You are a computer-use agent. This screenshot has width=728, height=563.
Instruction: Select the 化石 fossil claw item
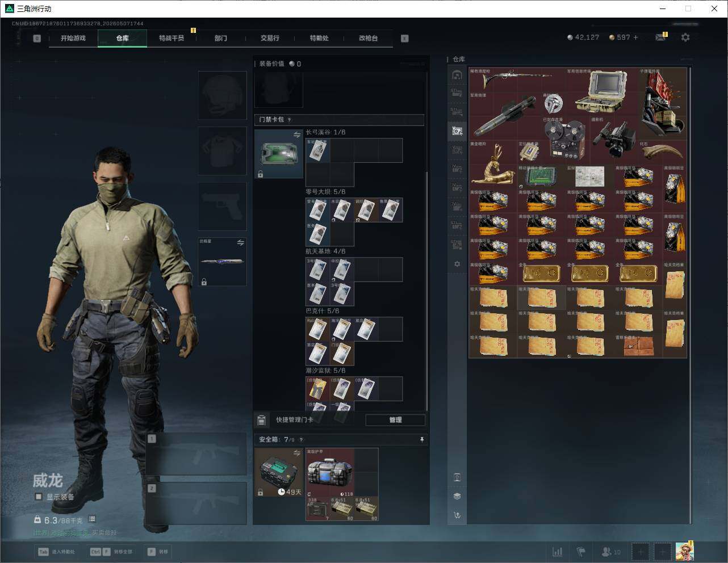pyautogui.click(x=663, y=152)
